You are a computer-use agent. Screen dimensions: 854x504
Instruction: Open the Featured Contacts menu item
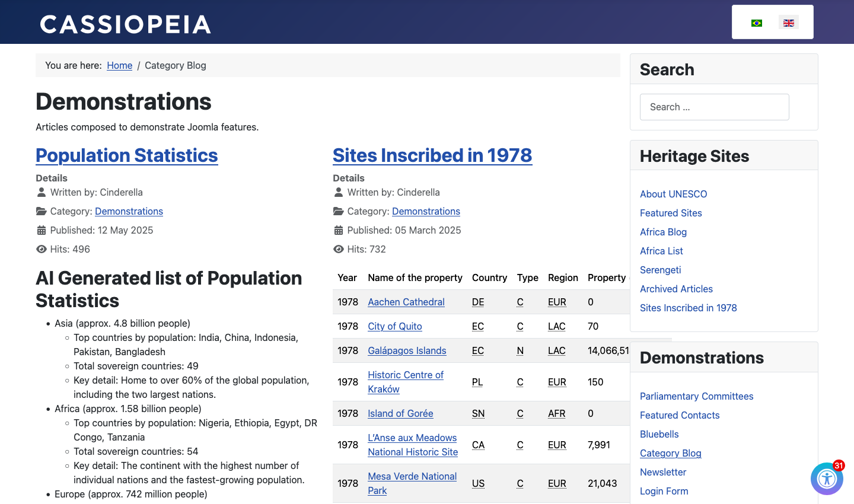680,415
